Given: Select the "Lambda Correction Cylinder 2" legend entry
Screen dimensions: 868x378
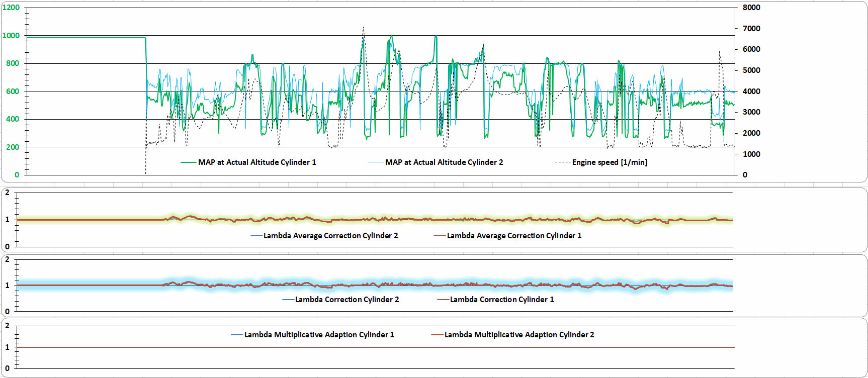Looking at the screenshot, I should (346, 300).
